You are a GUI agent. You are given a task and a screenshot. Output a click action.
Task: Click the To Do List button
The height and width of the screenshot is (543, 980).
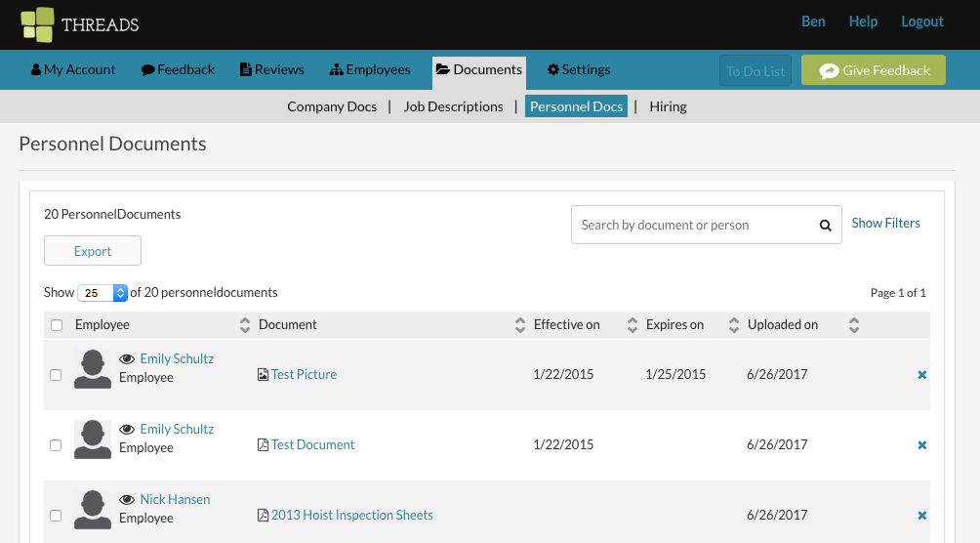755,70
